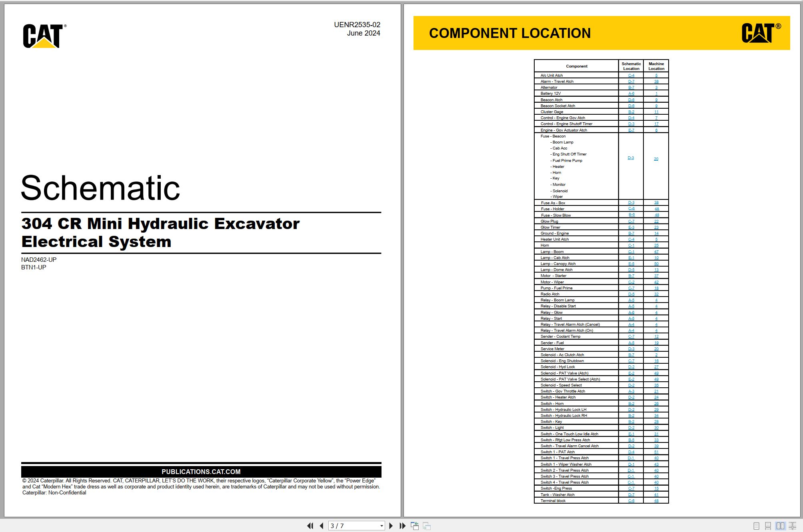Switch to continuous scrolling view
The width and height of the screenshot is (803, 532).
768,526
